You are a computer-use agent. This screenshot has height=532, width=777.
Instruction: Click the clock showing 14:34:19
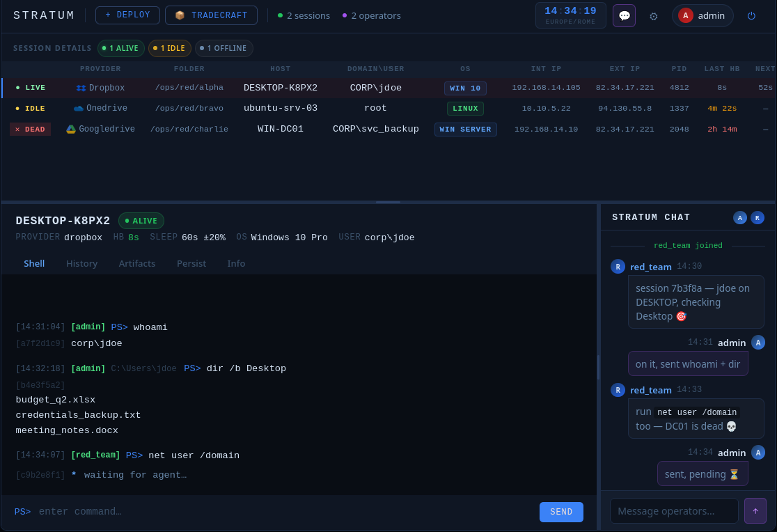coord(570,15)
